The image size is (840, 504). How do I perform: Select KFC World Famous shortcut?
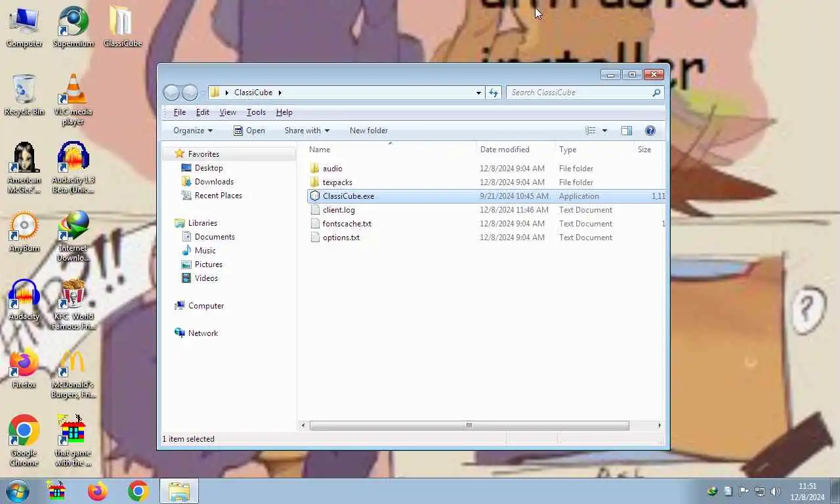tap(73, 304)
